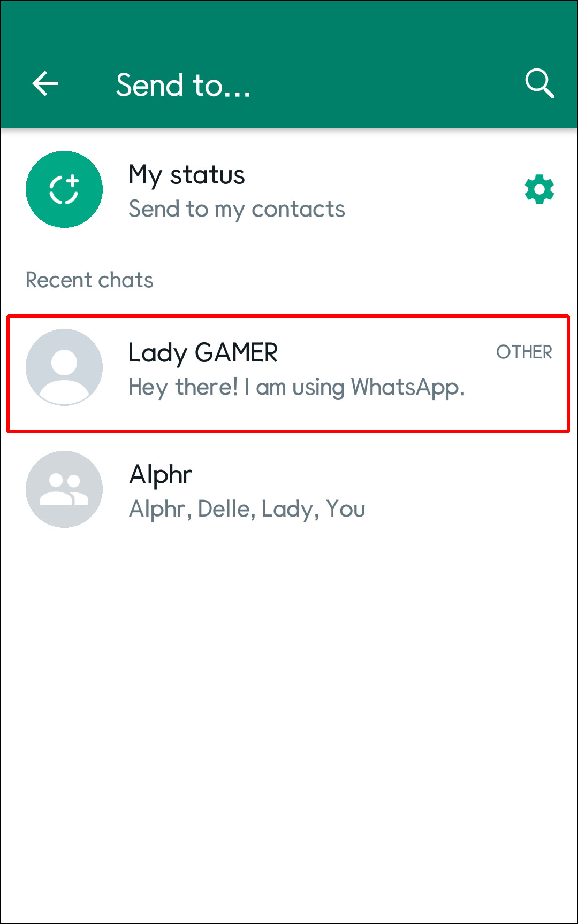Screen dimensions: 578x924
Task: Tap 'Hey there! I am using WhatsApp.' text
Action: (296, 387)
